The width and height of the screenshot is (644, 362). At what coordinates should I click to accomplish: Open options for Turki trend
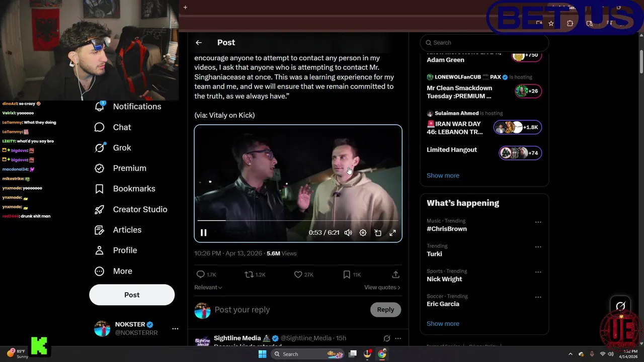click(538, 247)
